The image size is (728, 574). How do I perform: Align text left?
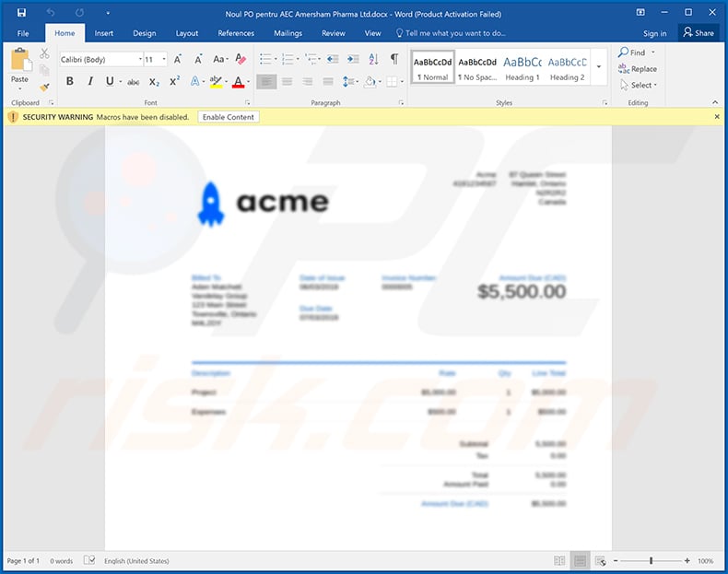point(266,82)
